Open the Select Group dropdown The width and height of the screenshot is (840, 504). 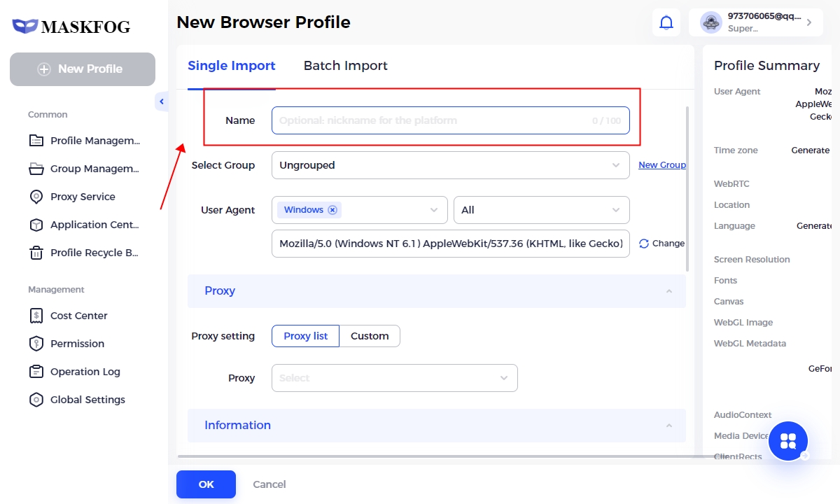[x=450, y=165]
